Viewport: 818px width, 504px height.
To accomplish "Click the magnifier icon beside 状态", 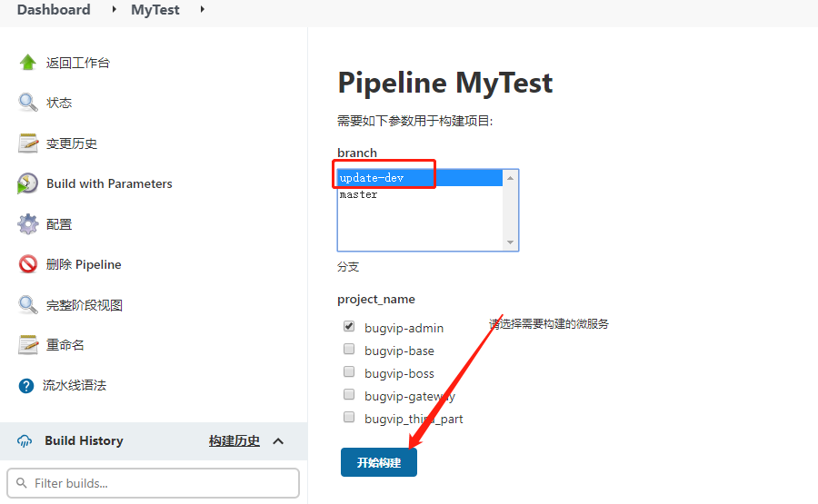I will click(x=27, y=103).
